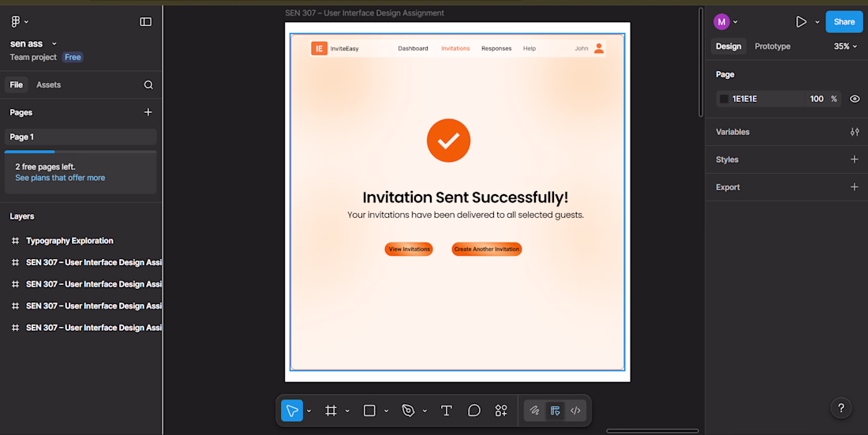
Task: Click Dashboard in the canvas navbar
Action: [413, 49]
